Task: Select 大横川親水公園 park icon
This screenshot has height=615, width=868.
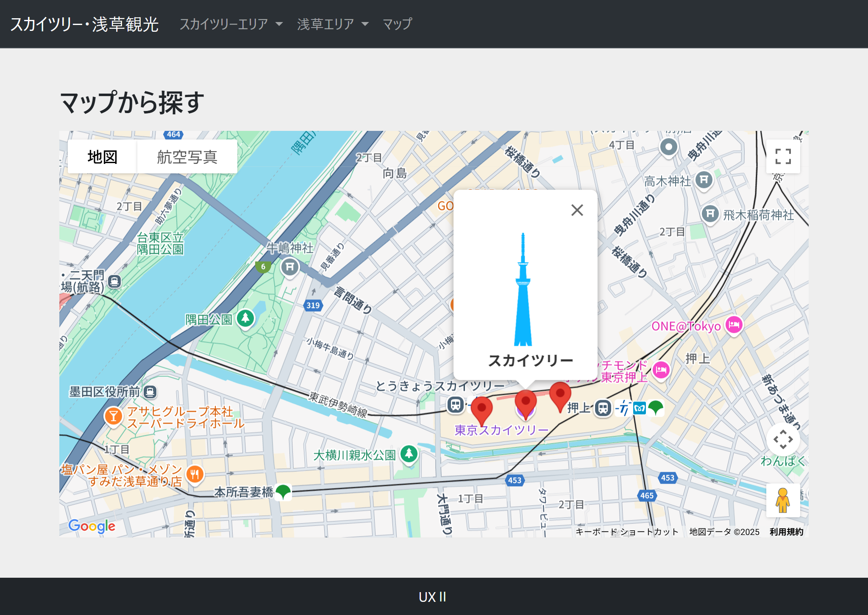Action: pos(409,454)
